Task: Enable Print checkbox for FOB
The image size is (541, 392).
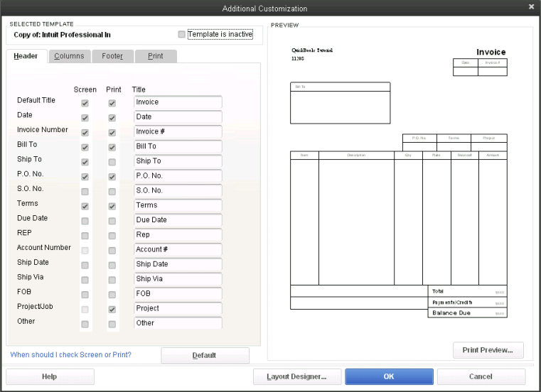Action: point(112,295)
